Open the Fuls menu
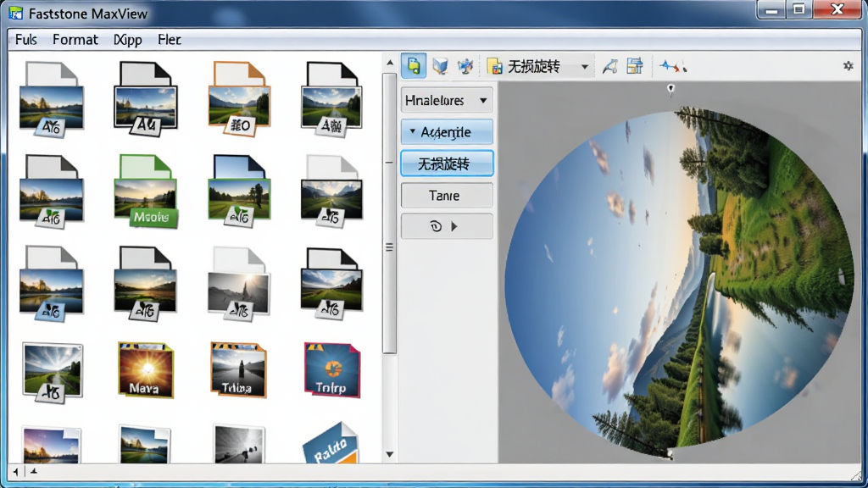Viewport: 868px width, 488px height. 26,40
